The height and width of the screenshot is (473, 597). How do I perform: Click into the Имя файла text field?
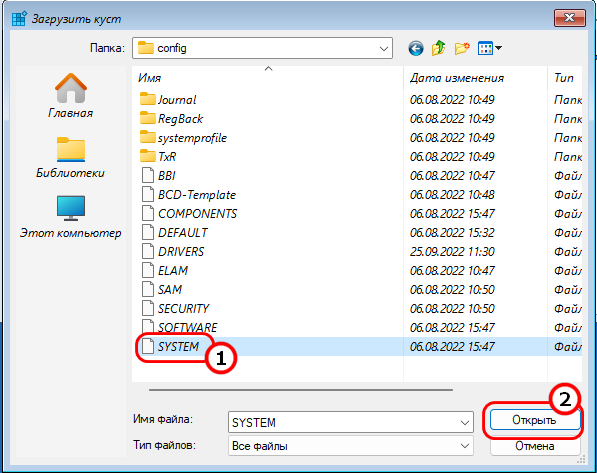click(x=343, y=422)
